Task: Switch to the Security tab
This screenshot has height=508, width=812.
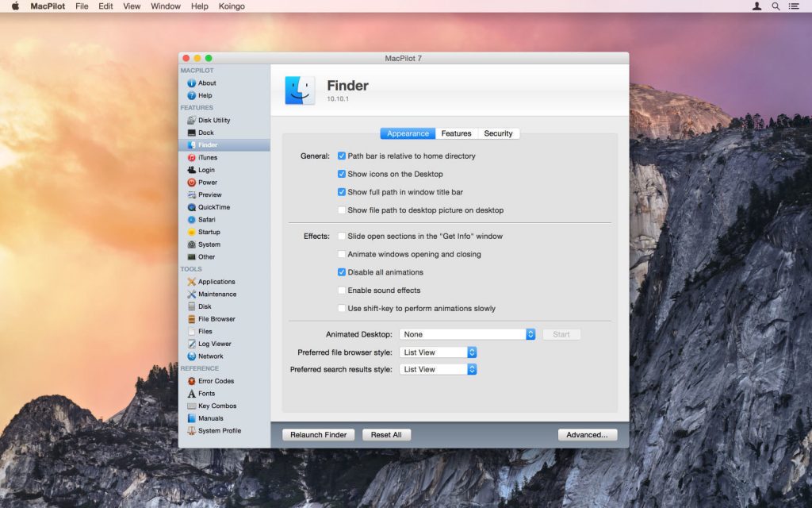Action: tap(499, 133)
